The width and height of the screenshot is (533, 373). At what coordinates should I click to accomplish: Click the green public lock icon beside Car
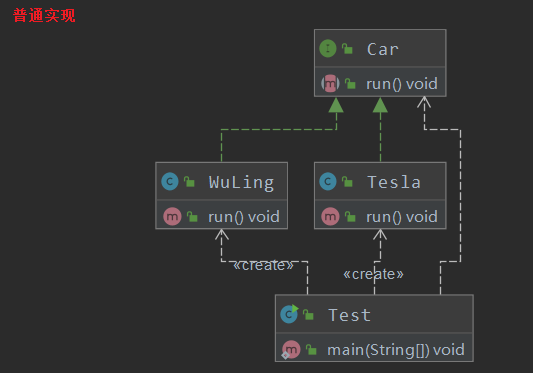click(x=347, y=49)
